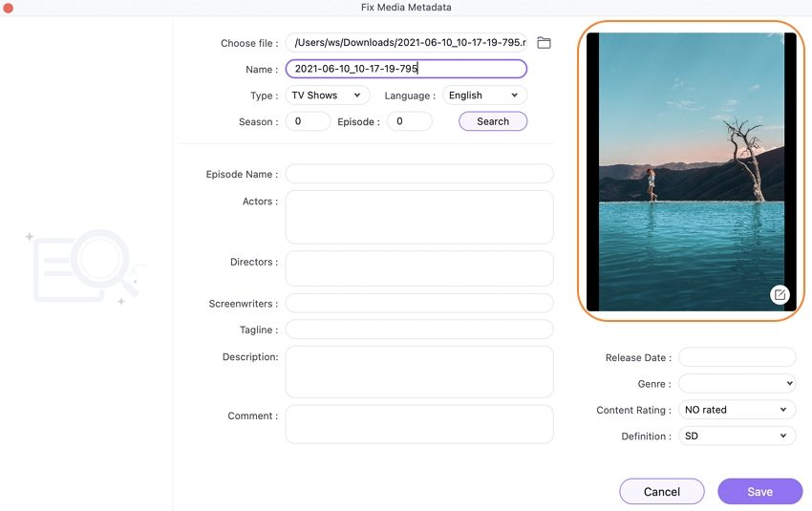Click the Release Date field
812x511 pixels.
tap(737, 357)
